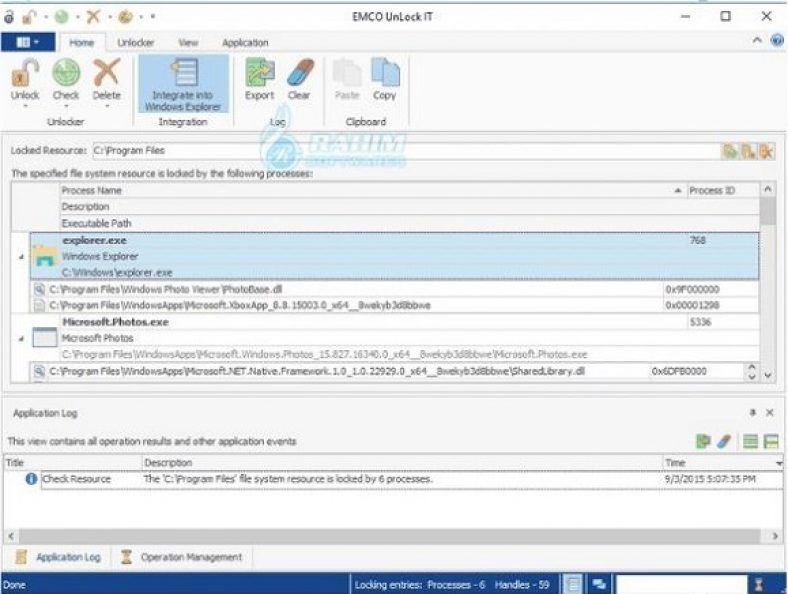Sort the log by the Description column
788x594 pixels.
pyautogui.click(x=402, y=463)
